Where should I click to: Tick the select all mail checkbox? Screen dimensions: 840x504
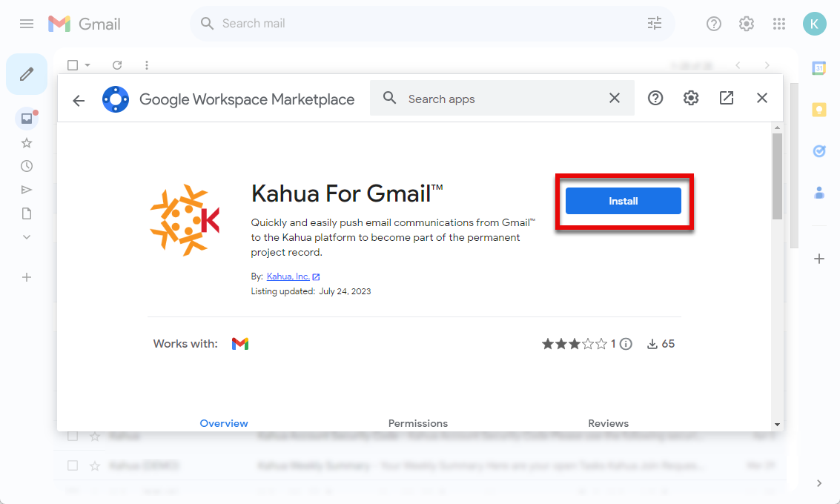coord(73,65)
